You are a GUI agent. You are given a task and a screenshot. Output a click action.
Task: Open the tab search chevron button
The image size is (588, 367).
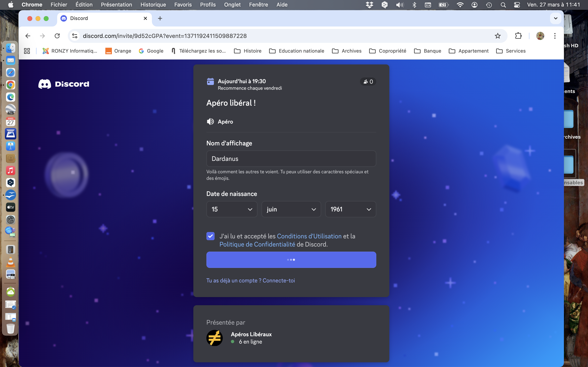[556, 18]
